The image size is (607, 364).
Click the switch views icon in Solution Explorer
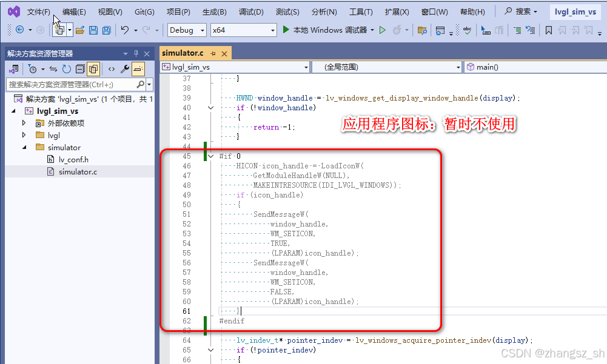point(14,69)
